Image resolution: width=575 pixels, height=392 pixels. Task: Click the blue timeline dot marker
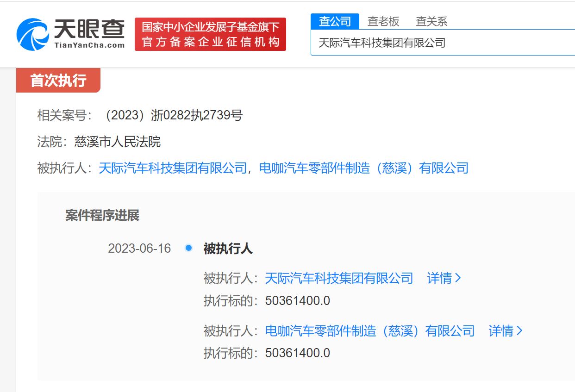(x=188, y=248)
